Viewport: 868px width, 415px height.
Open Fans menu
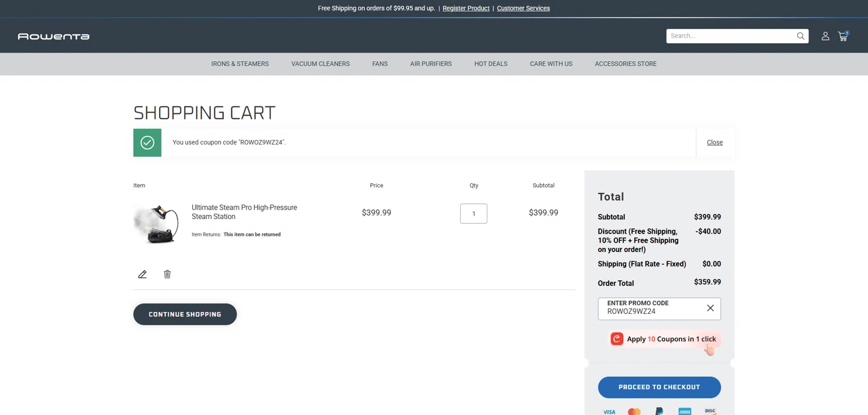[380, 64]
